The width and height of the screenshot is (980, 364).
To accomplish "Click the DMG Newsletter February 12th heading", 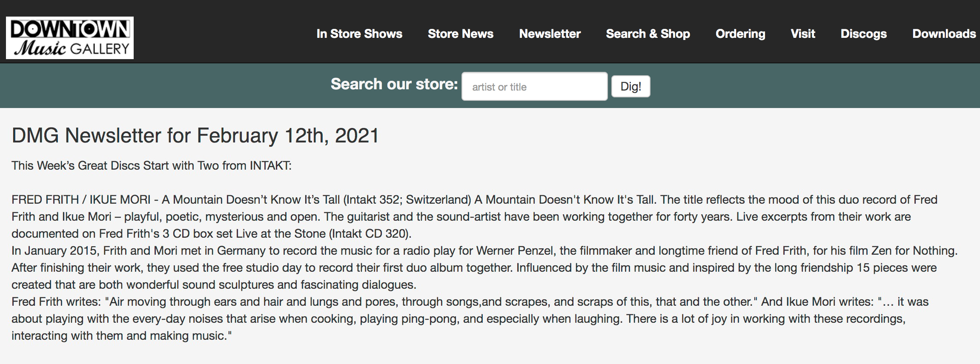I will click(195, 136).
